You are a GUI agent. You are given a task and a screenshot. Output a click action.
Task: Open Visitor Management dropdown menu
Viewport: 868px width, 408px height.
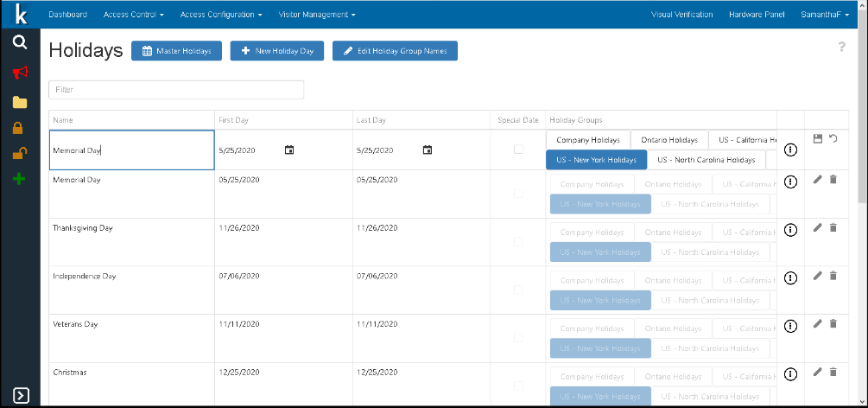click(317, 15)
